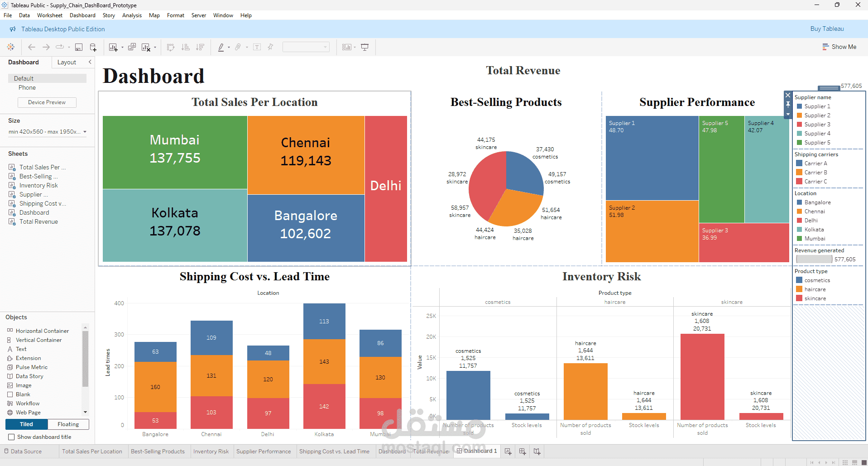This screenshot has height=466, width=868.
Task: Collapse the Dashboard side pane chevron
Action: [x=90, y=62]
